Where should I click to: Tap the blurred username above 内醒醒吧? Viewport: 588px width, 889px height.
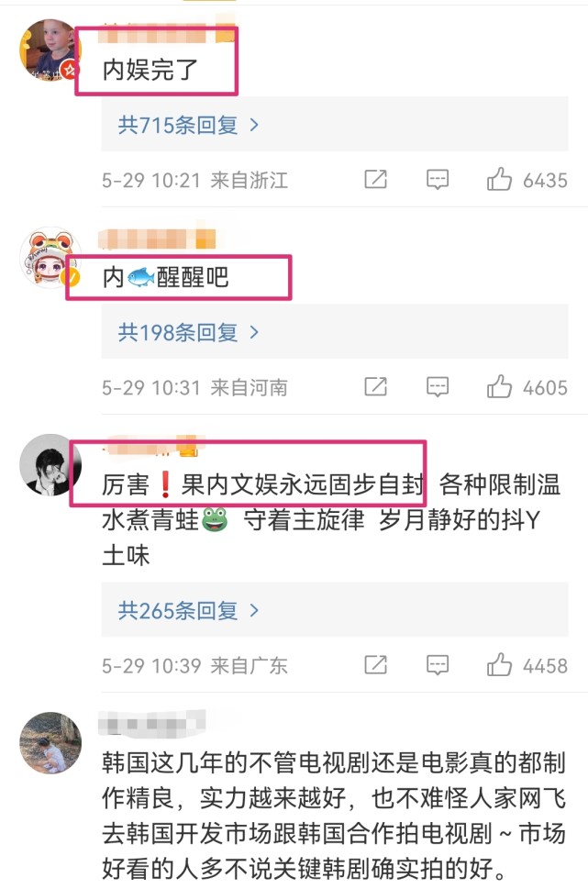[157, 239]
